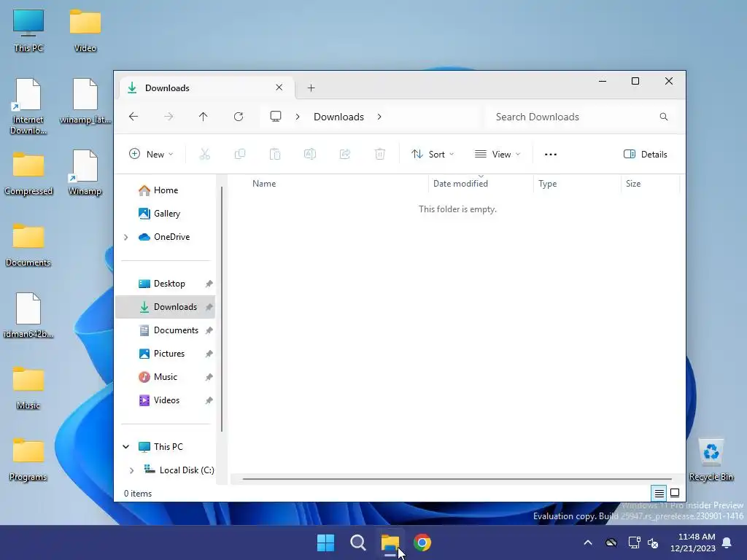Viewport: 747px width, 560px height.
Task: Open Documents in quick access
Action: (x=165, y=330)
